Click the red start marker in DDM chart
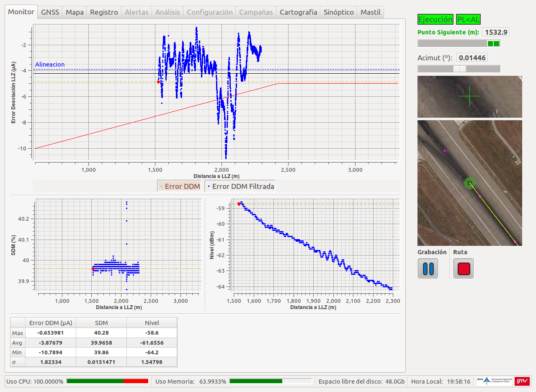The width and height of the screenshot is (536, 392). pos(158,82)
